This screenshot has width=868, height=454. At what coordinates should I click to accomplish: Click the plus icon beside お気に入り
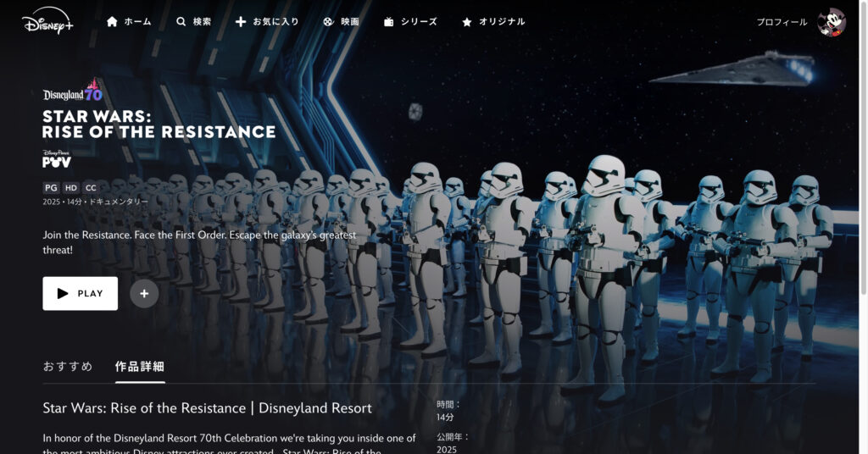(240, 21)
